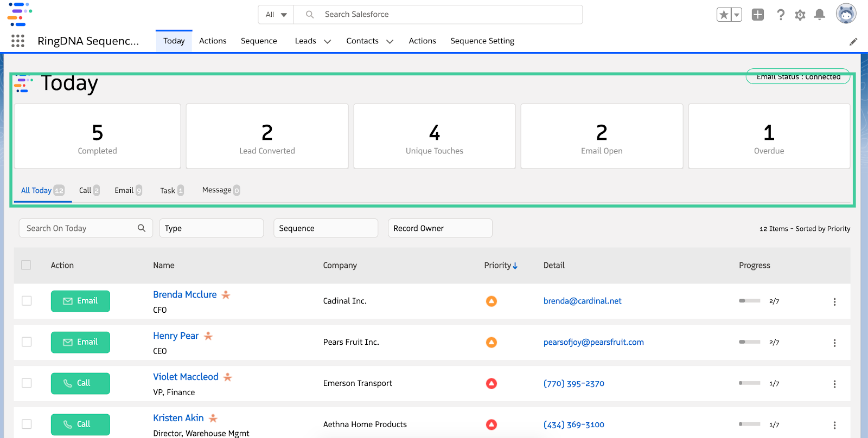Viewport: 868px width, 438px height.
Task: Click the priority sort arrow icon
Action: coord(515,266)
